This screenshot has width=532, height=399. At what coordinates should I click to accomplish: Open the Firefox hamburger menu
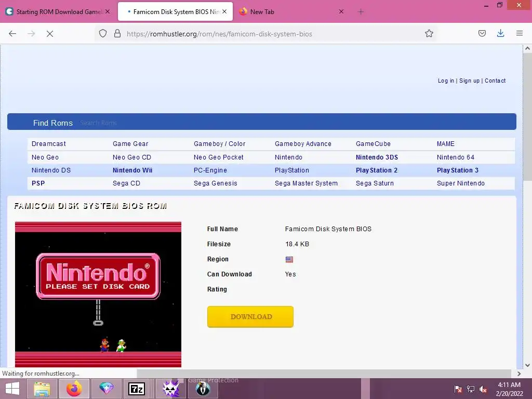click(x=520, y=33)
